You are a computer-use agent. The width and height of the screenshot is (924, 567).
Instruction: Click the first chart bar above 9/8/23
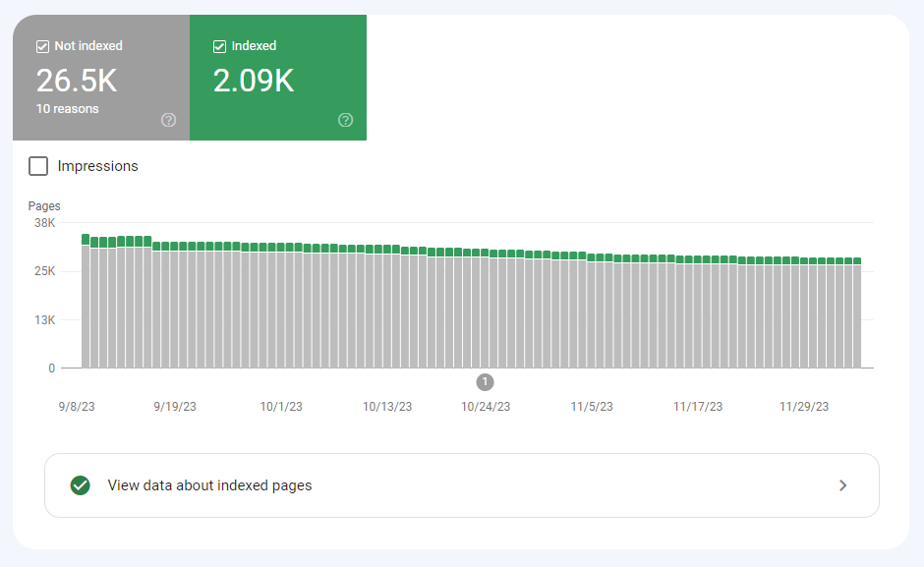coord(86,305)
